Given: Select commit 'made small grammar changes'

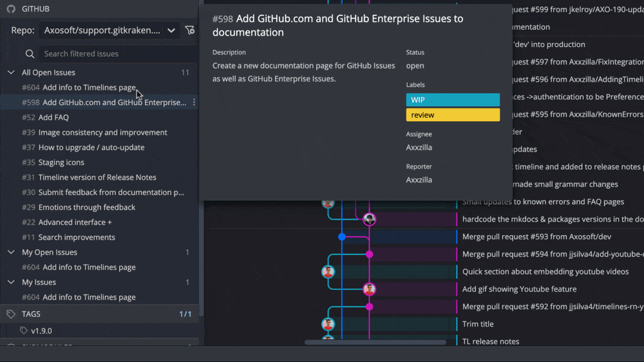Looking at the screenshot, I should point(565,184).
